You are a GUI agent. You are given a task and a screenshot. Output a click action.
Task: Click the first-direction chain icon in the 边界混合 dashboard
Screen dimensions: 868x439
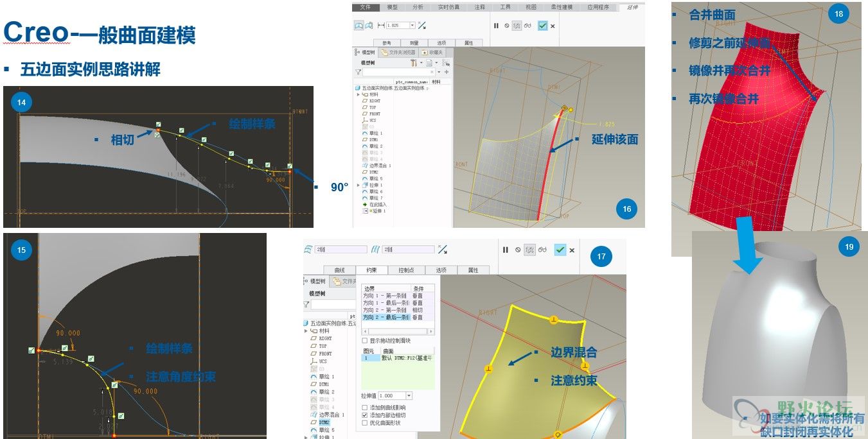(x=307, y=249)
